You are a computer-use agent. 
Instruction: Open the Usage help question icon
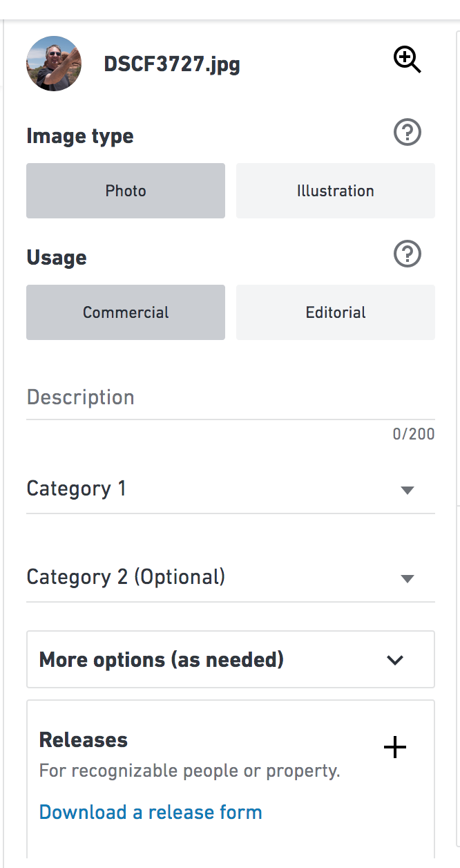(x=408, y=254)
